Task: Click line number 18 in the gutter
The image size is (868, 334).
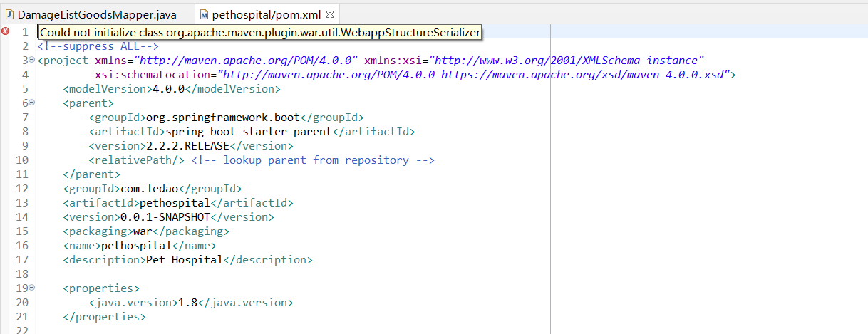Action: pos(21,274)
